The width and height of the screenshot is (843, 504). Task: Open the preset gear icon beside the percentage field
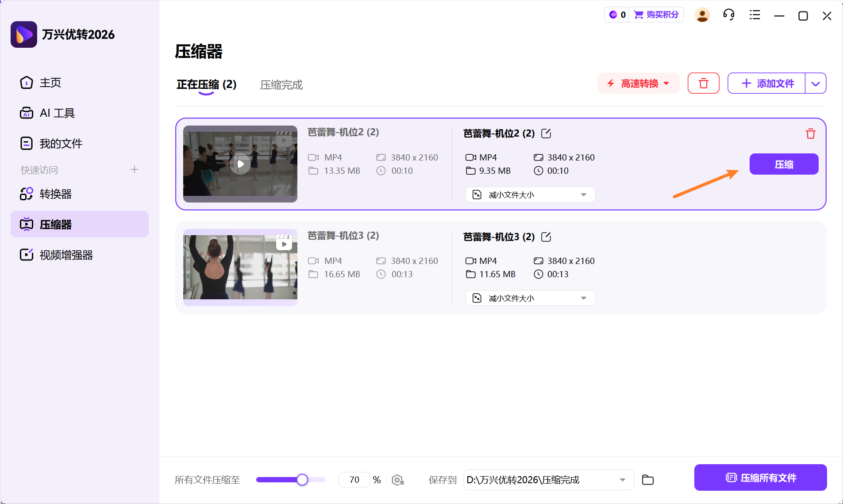click(398, 480)
